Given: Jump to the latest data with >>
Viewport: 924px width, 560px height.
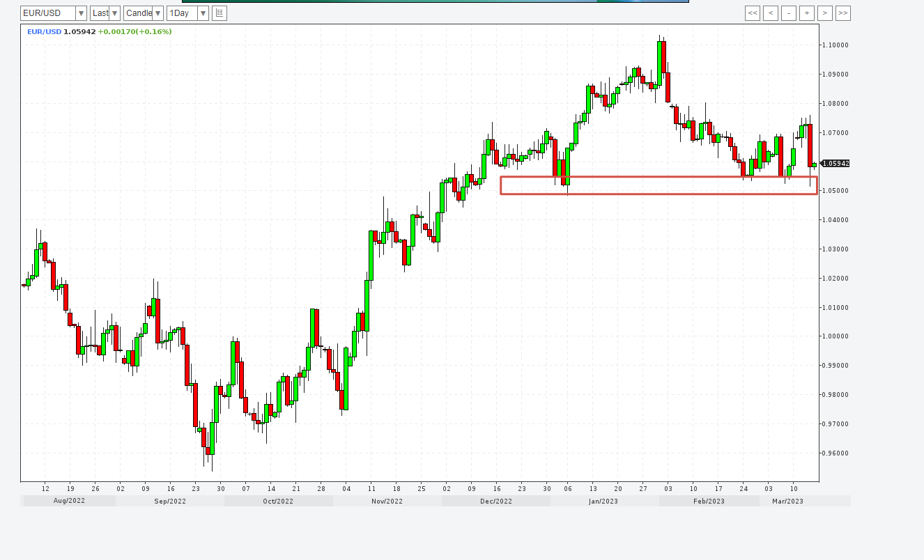Looking at the screenshot, I should click(x=843, y=13).
